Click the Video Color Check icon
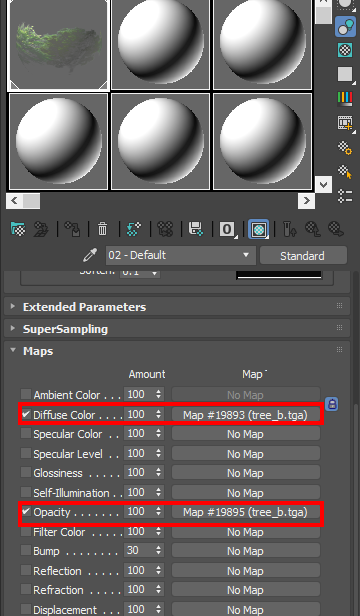The width and height of the screenshot is (360, 616). click(x=345, y=98)
